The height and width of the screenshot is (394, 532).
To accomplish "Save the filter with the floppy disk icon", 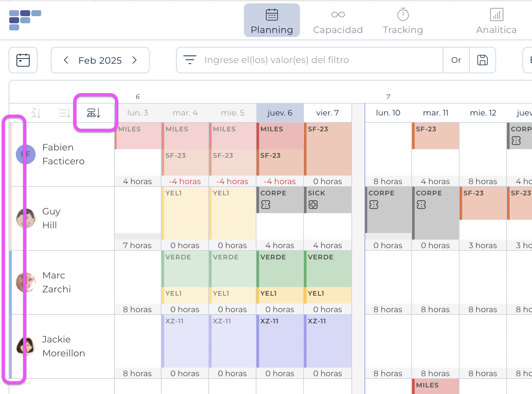I will point(483,60).
